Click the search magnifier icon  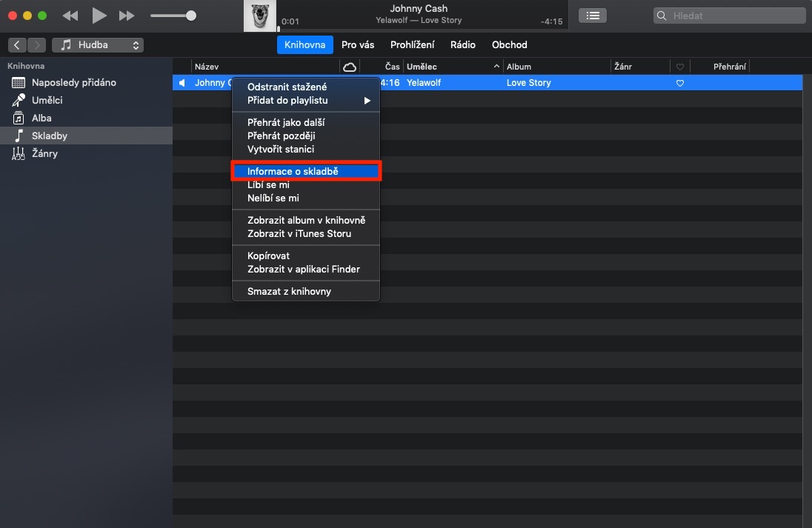pos(662,16)
